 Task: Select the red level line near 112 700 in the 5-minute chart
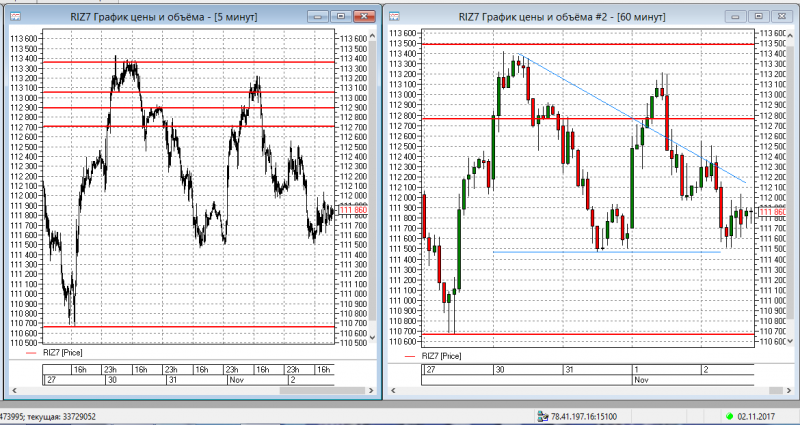(x=189, y=126)
